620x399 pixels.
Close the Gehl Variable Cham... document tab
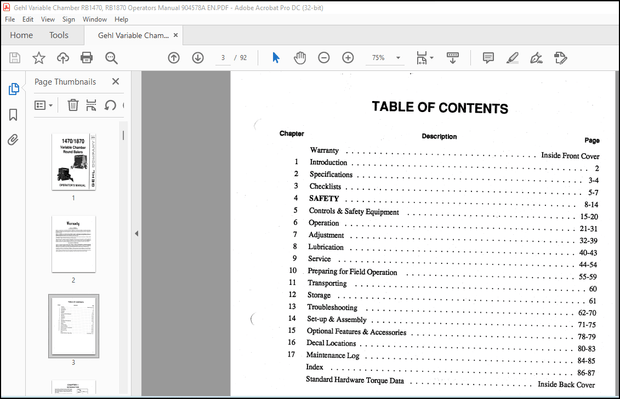tap(176, 35)
